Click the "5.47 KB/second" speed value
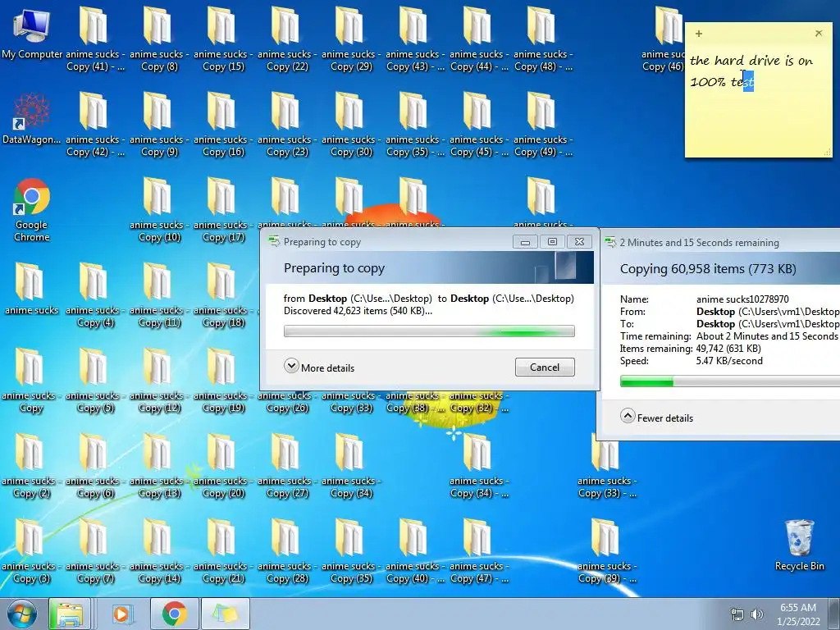This screenshot has height=630, width=840. coord(729,361)
